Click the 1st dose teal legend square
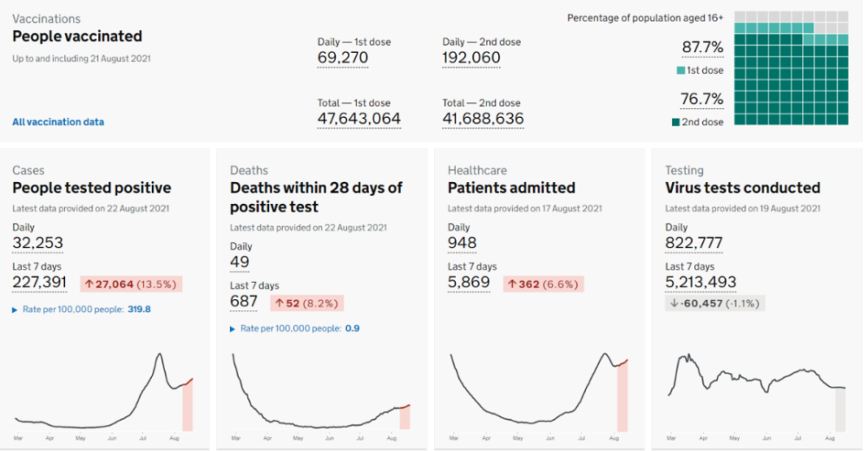 click(681, 70)
